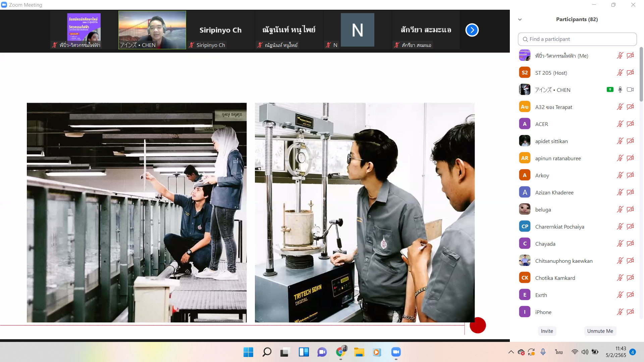Image resolution: width=644 pixels, height=362 pixels.
Task: Click CHEN's microphone icon in participants list
Action: (x=620, y=89)
